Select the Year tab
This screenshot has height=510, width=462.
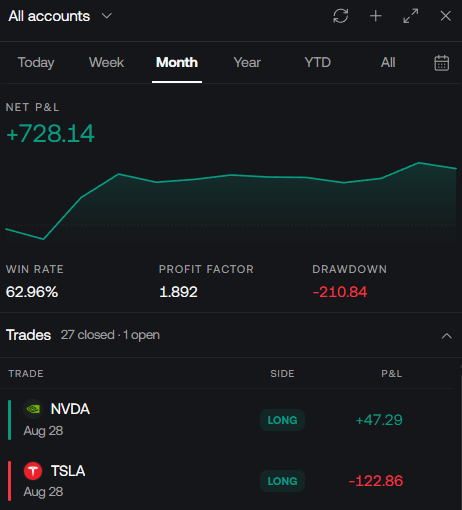tap(247, 62)
